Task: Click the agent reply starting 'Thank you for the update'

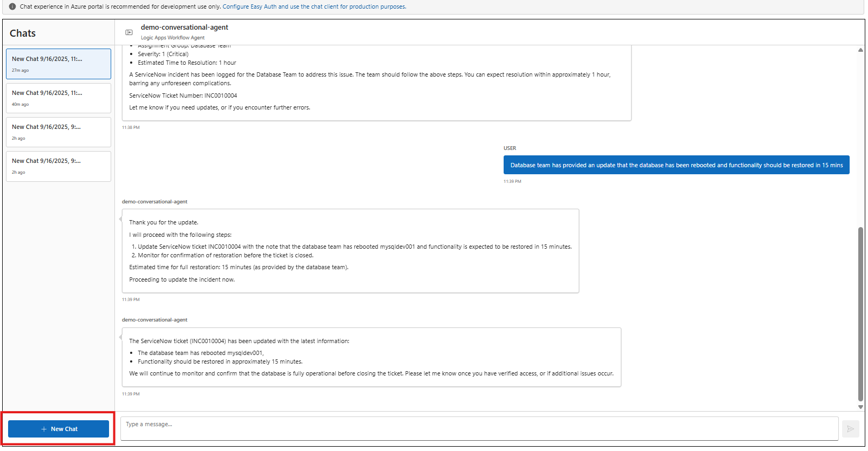Action: (350, 251)
